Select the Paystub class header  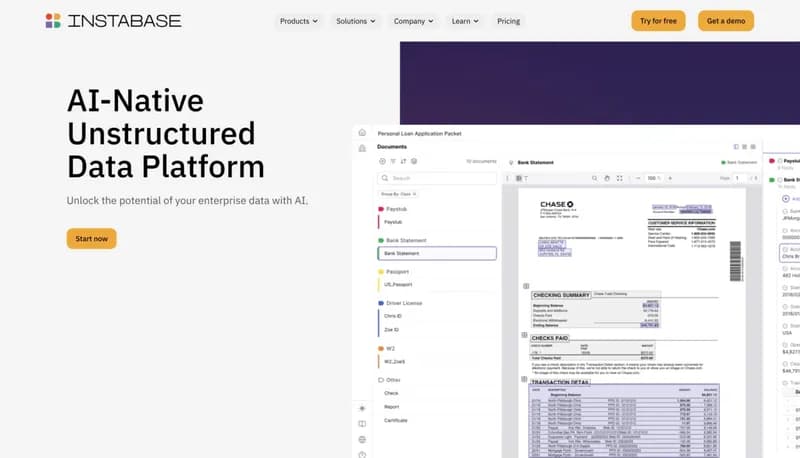tap(392, 209)
